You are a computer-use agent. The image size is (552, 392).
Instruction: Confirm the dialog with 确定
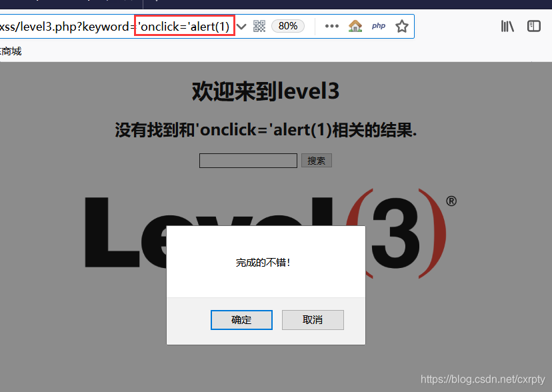[x=241, y=320]
